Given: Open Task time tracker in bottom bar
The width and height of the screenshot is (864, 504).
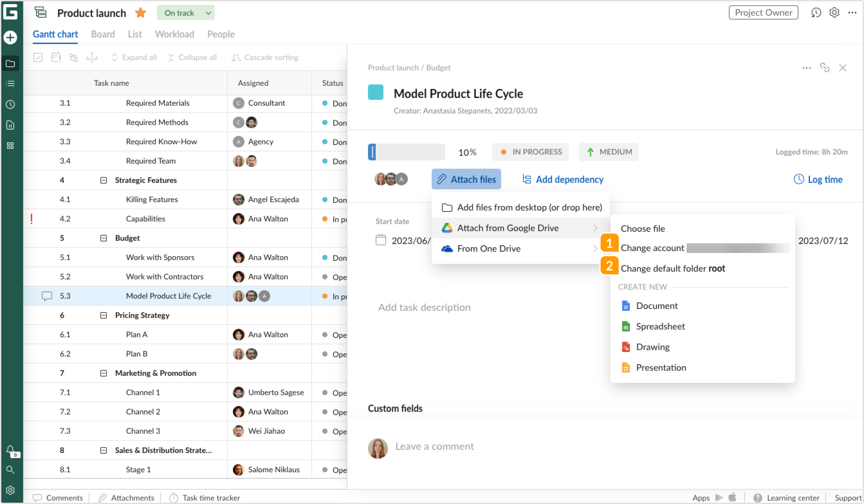Looking at the screenshot, I should [205, 498].
